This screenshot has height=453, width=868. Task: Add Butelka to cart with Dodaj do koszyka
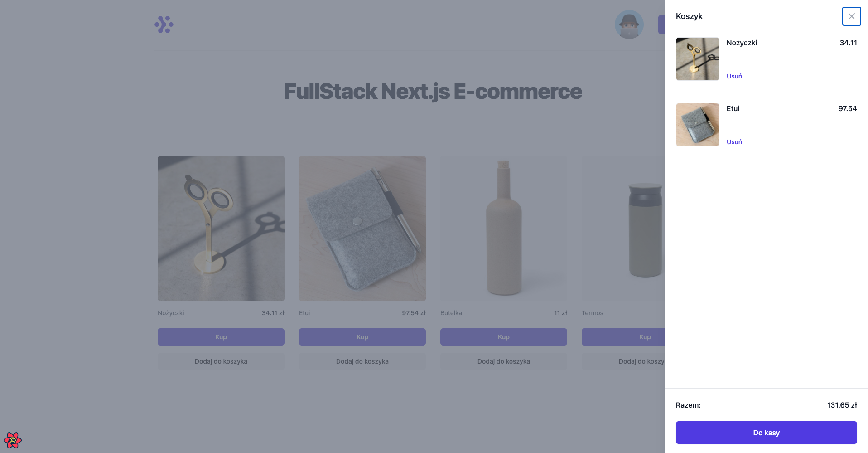(x=504, y=361)
